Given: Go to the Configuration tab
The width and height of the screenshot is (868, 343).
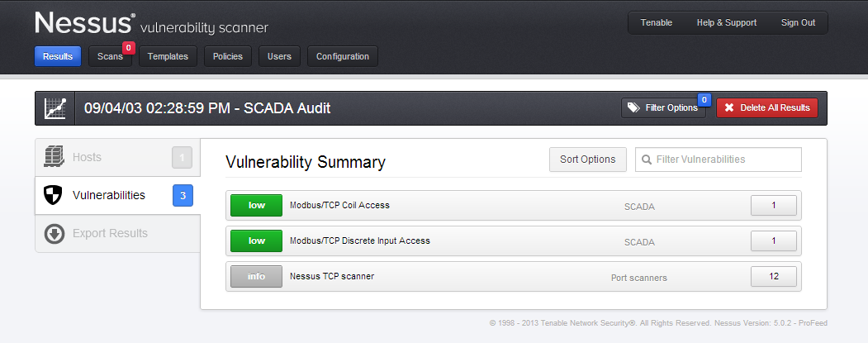Looking at the screenshot, I should click(343, 56).
